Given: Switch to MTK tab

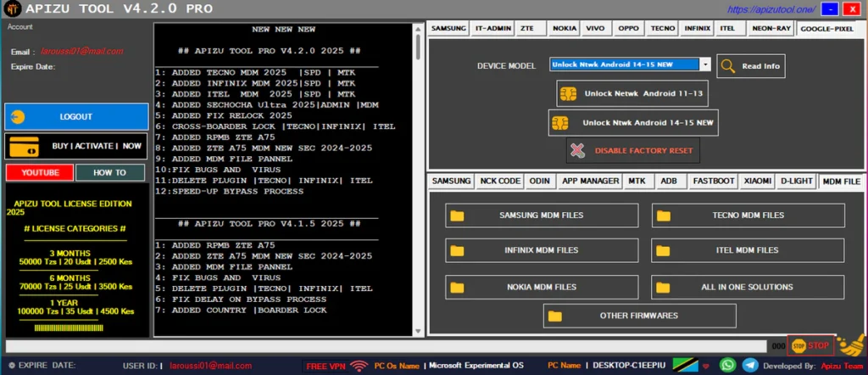Looking at the screenshot, I should coord(637,181).
